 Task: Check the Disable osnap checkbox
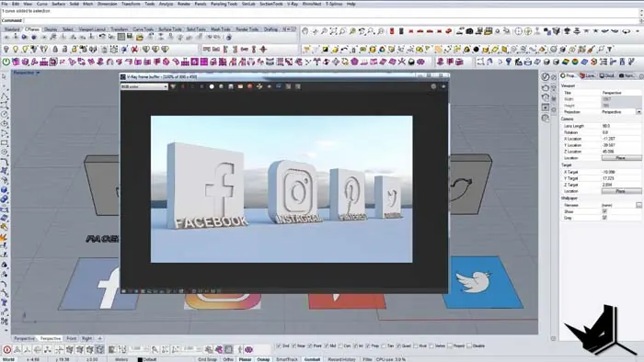(x=469, y=346)
